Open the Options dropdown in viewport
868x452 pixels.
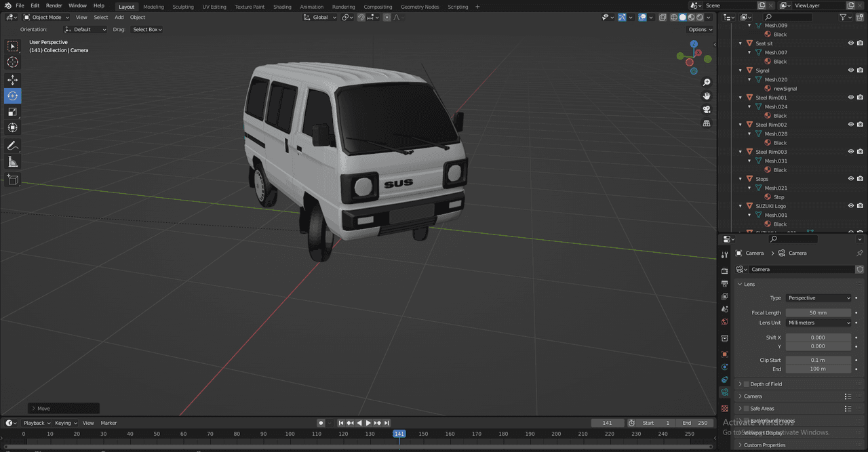[x=700, y=29]
